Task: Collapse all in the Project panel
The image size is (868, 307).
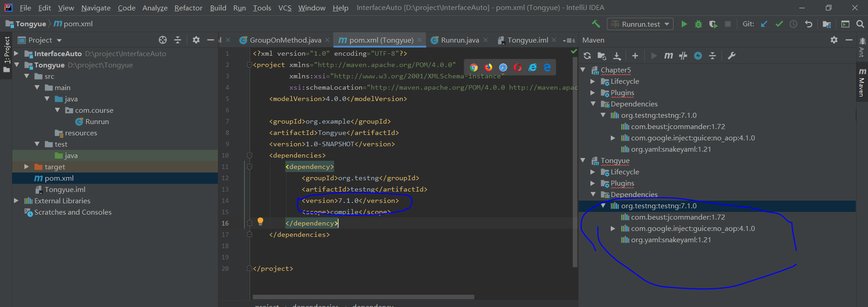Action: 178,40
